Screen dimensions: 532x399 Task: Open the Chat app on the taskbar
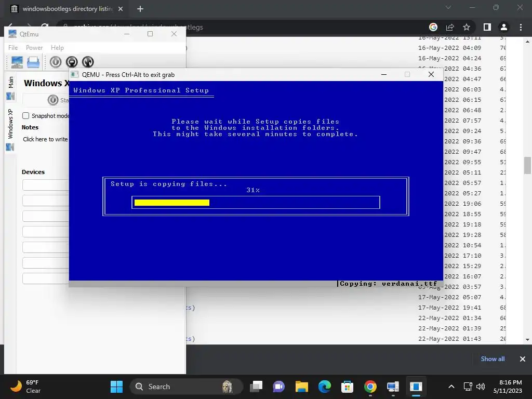[x=279, y=387]
